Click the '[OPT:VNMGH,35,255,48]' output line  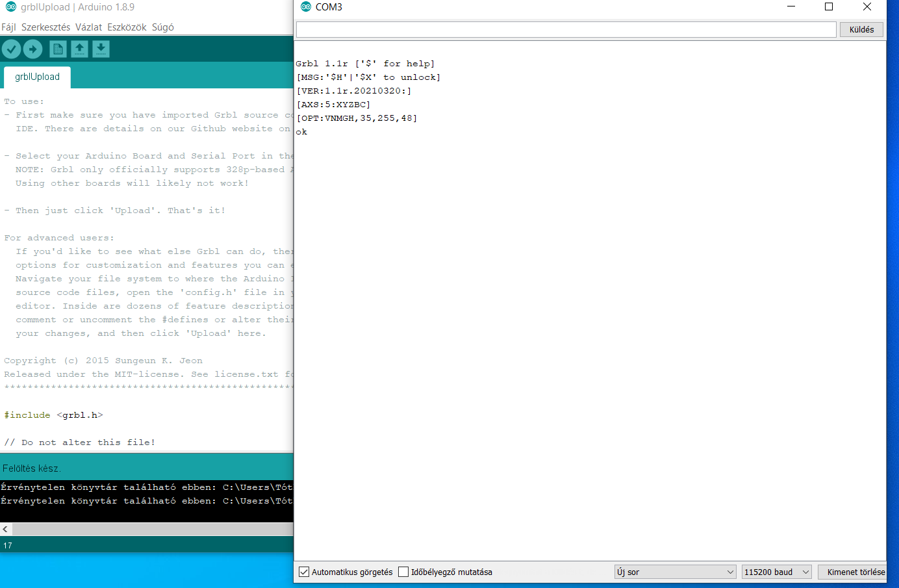[x=357, y=118]
